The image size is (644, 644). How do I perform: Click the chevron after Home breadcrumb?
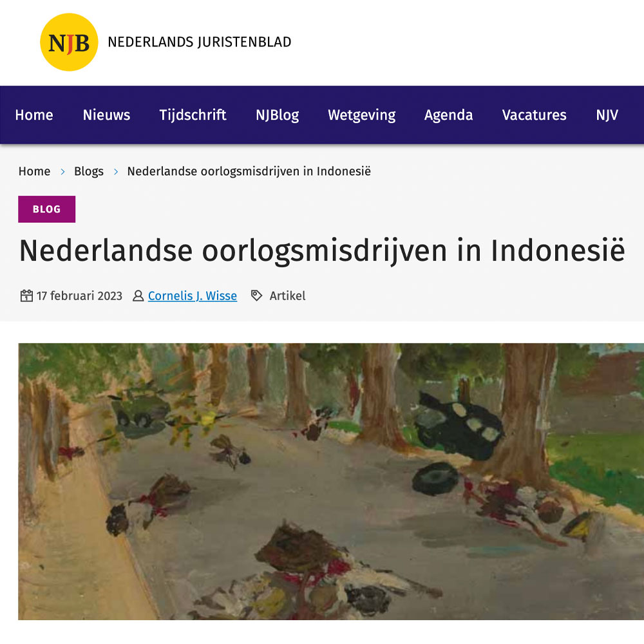pyautogui.click(x=63, y=172)
